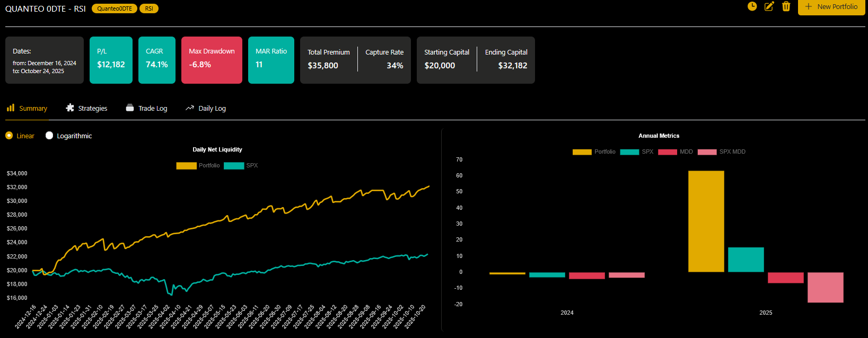Click the Daily Log trend line icon
This screenshot has height=338, width=868.
tap(190, 108)
